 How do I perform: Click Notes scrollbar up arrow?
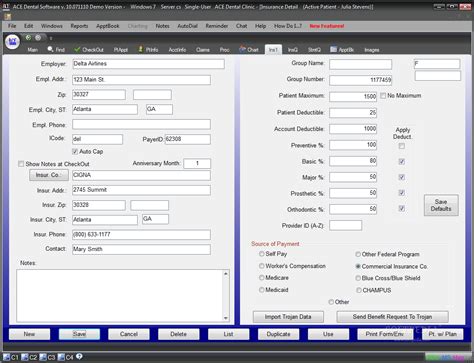point(226,274)
